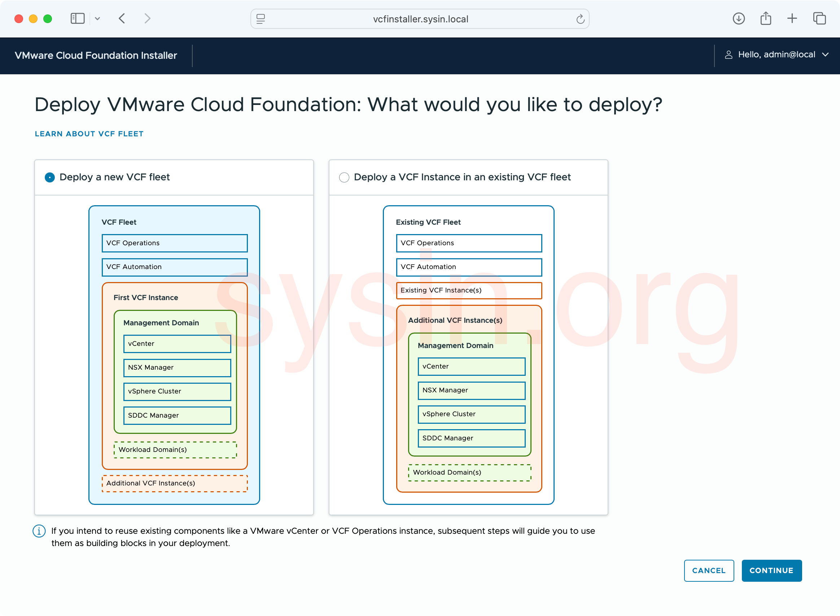Open LEARN ABOUT VCF FLEET
Screen dimensions: 840x616
89,133
